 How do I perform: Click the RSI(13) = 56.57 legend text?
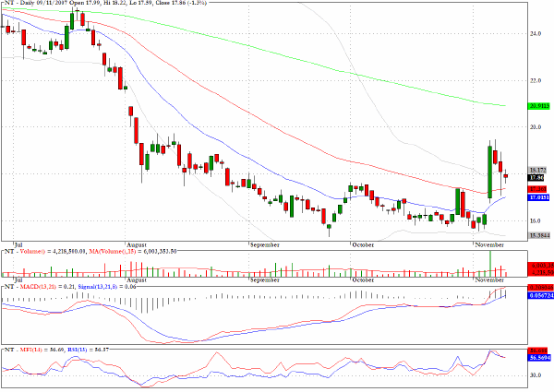(88, 350)
